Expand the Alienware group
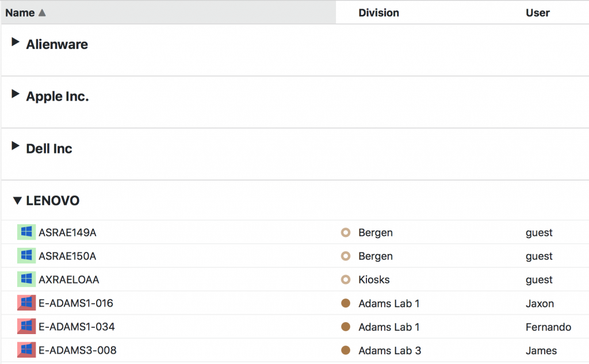589x364 pixels. [16, 42]
